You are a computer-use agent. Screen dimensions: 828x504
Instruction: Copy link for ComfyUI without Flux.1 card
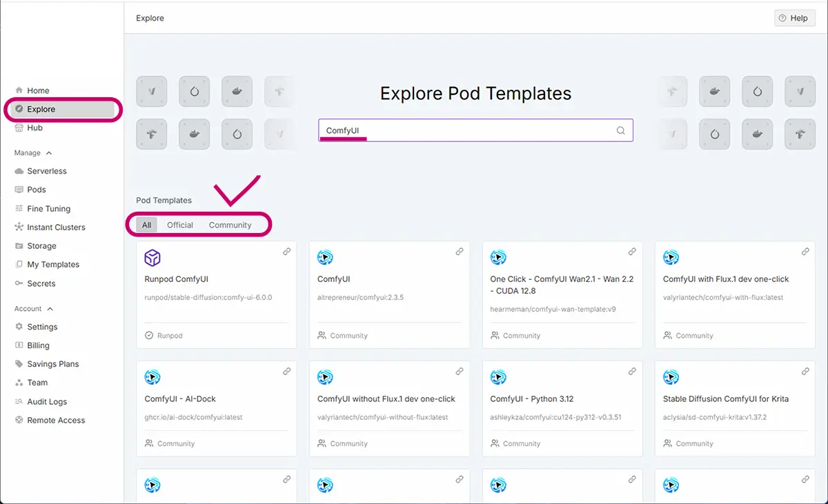click(x=460, y=371)
